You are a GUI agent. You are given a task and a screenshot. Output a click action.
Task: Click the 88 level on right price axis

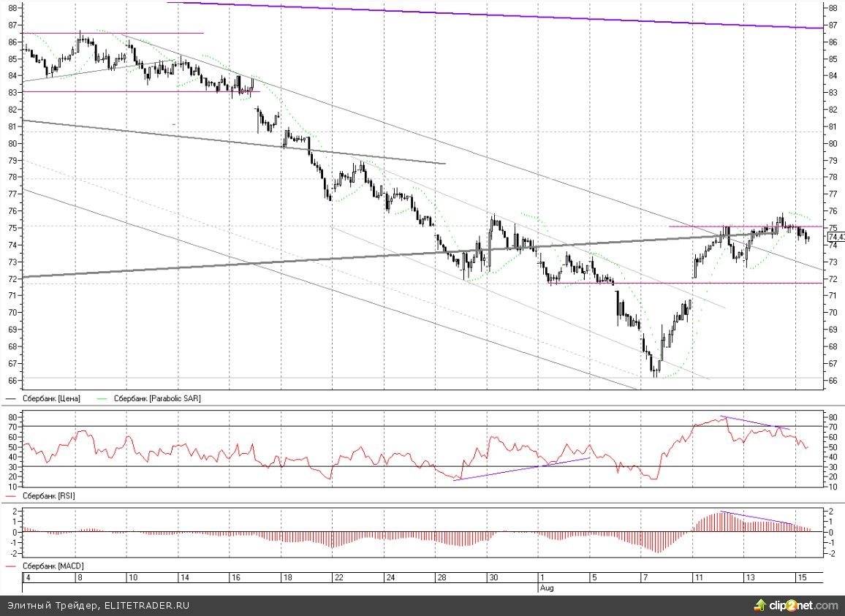[833, 8]
